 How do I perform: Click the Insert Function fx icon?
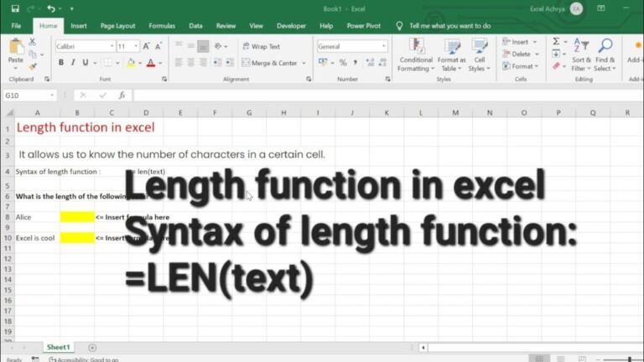pyautogui.click(x=122, y=96)
